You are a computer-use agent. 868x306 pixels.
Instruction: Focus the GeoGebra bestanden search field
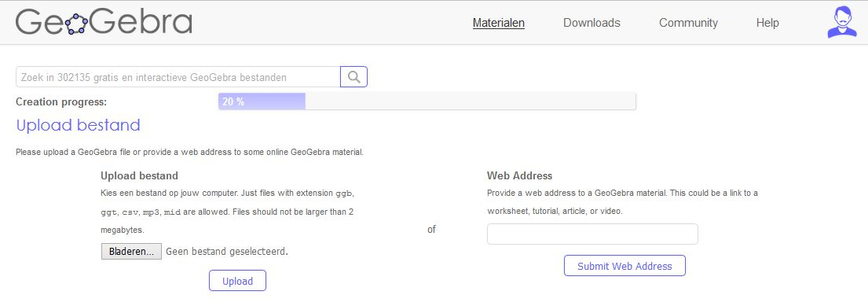178,77
